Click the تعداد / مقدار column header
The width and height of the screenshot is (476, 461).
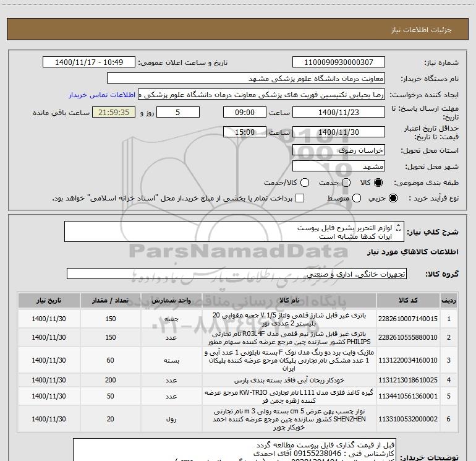110,300
